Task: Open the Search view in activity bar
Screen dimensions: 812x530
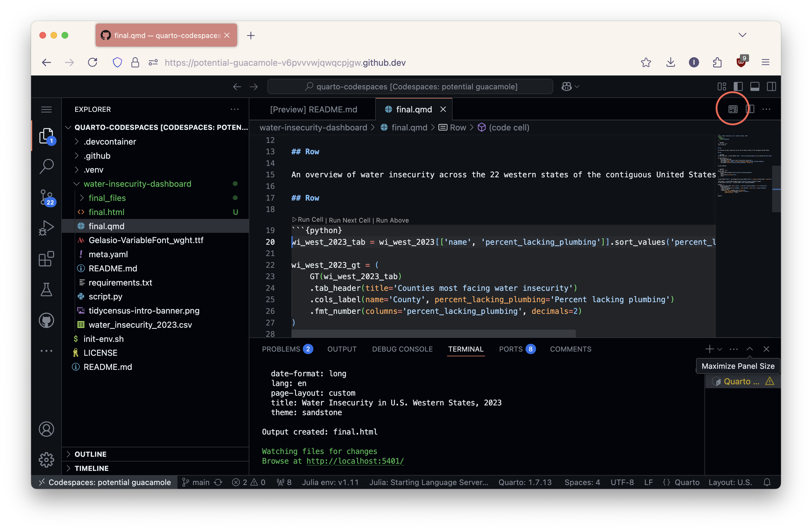Action: pos(46,166)
